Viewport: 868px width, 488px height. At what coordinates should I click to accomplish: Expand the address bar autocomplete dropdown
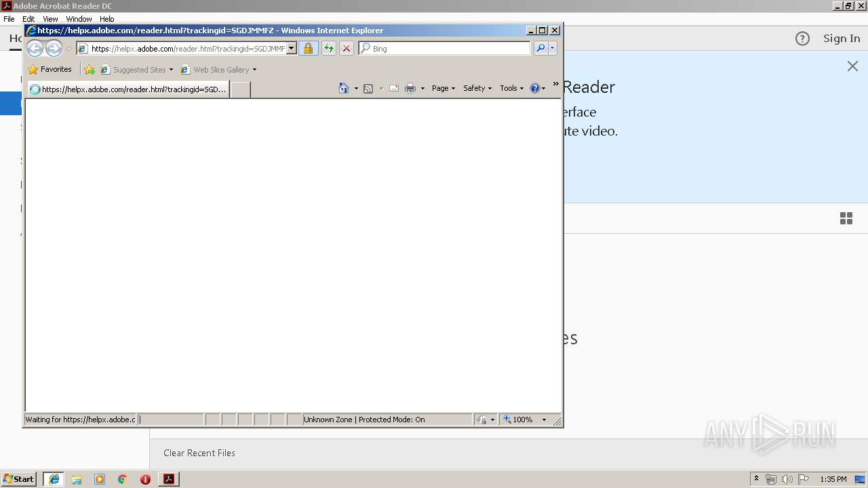tap(292, 48)
